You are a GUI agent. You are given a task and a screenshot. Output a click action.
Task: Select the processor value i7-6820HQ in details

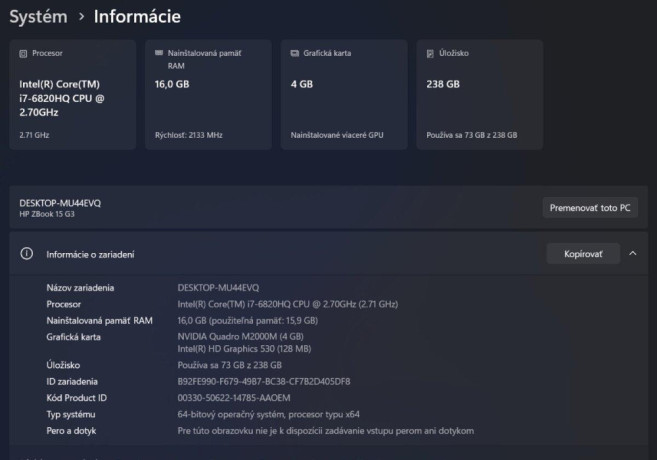pyautogui.click(x=287, y=304)
